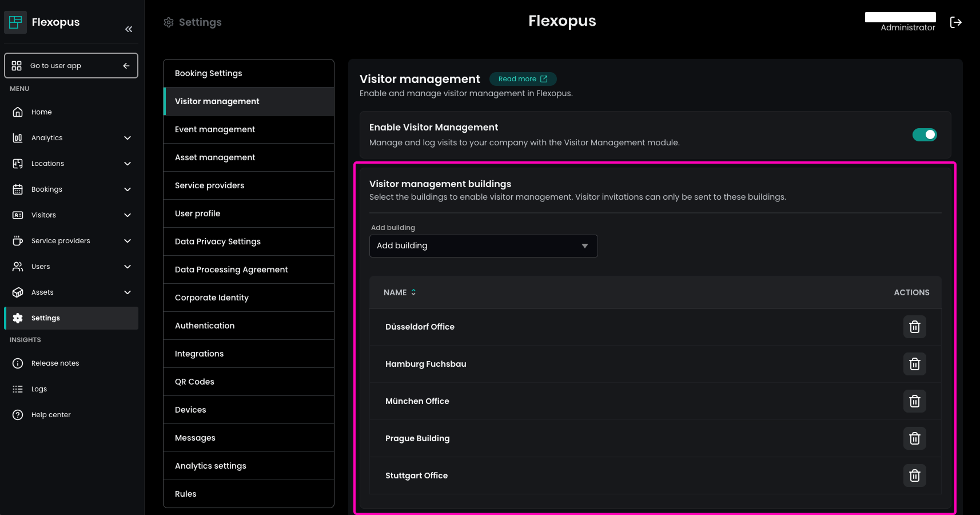Open the Add building dropdown

click(x=483, y=246)
